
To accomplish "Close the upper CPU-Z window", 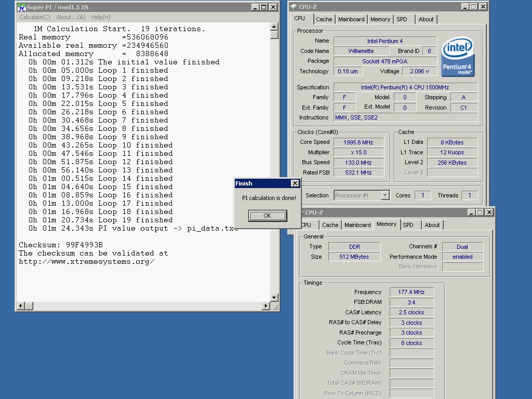I will [x=483, y=6].
